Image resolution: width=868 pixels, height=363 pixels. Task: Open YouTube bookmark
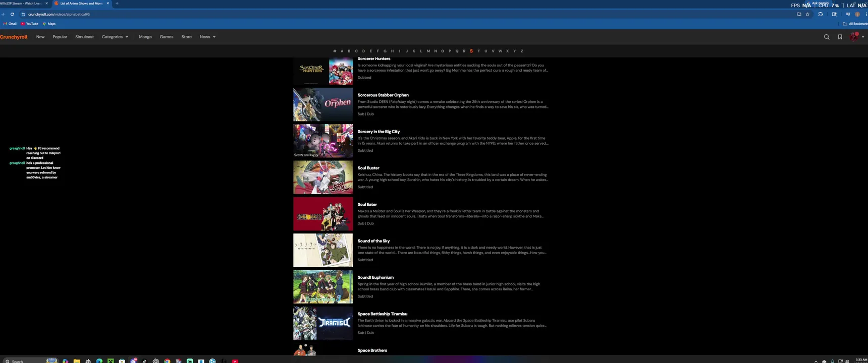tap(30, 24)
